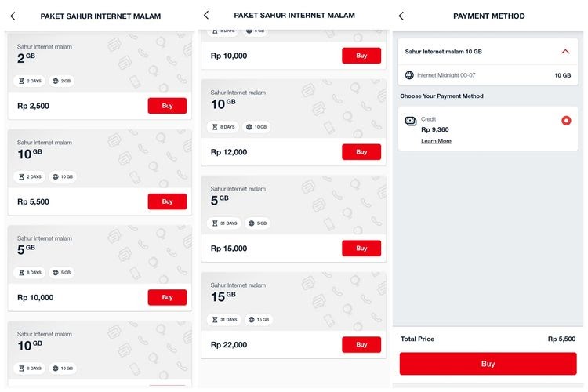The height and width of the screenshot is (392, 588).
Task: Open the 15 GB Sahur Internet malam card
Action: tap(293, 302)
